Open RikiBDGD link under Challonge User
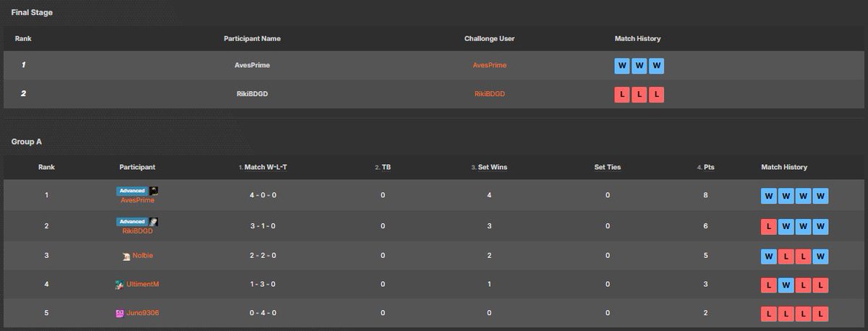This screenshot has height=331, width=868. [490, 94]
